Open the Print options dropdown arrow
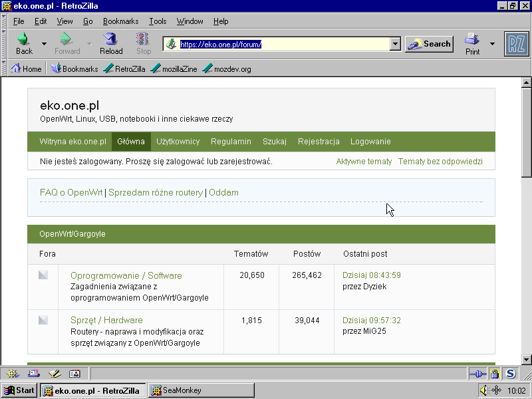 pyautogui.click(x=492, y=44)
